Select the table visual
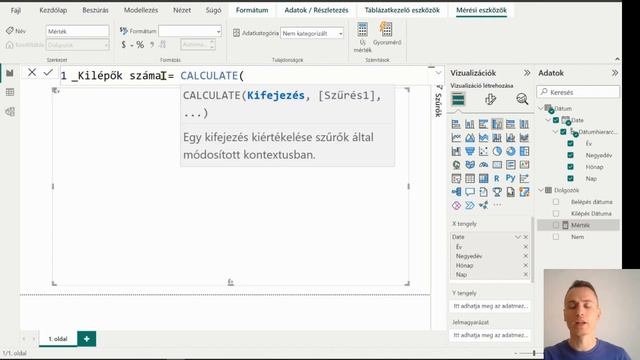This screenshot has height=360, width=640. coord(470,178)
